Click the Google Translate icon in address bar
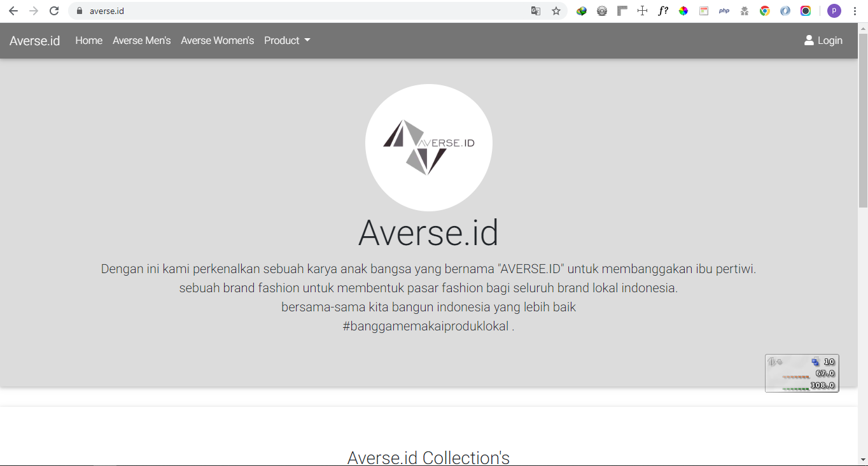The height and width of the screenshot is (466, 868). pyautogui.click(x=536, y=11)
